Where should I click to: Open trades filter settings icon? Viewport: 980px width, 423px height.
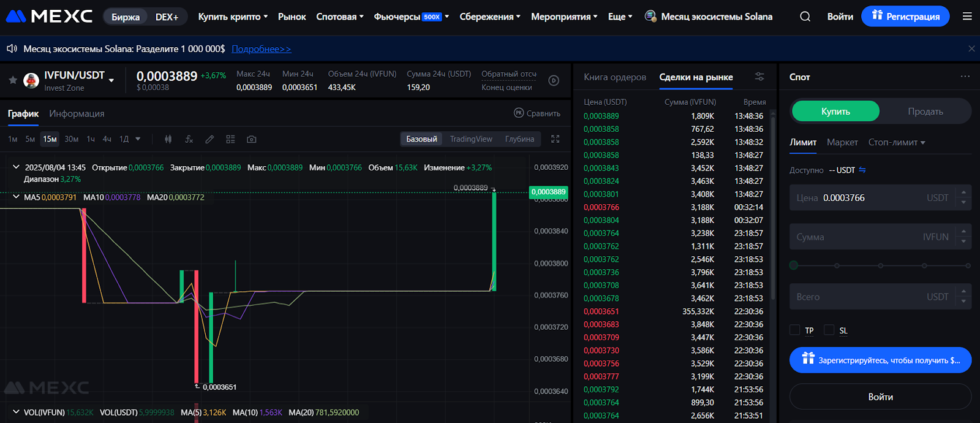point(759,77)
